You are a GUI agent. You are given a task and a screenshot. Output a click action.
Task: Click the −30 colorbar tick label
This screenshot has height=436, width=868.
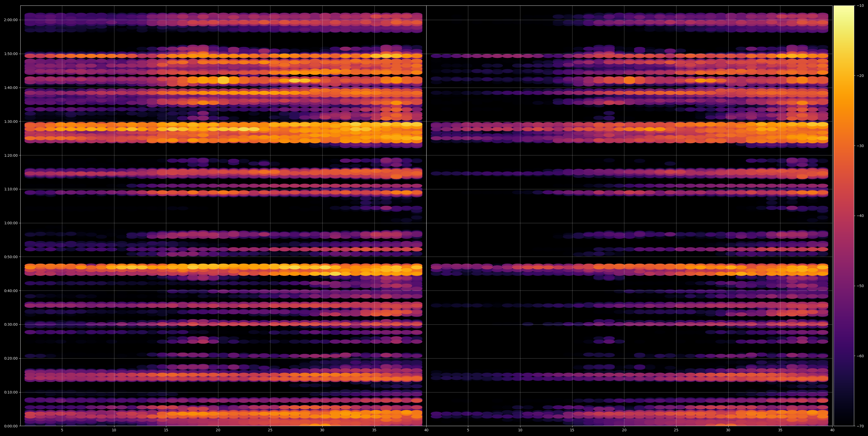861,146
